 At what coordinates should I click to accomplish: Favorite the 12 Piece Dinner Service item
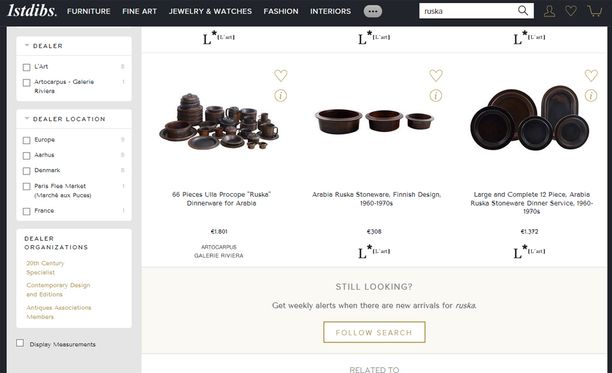point(591,75)
